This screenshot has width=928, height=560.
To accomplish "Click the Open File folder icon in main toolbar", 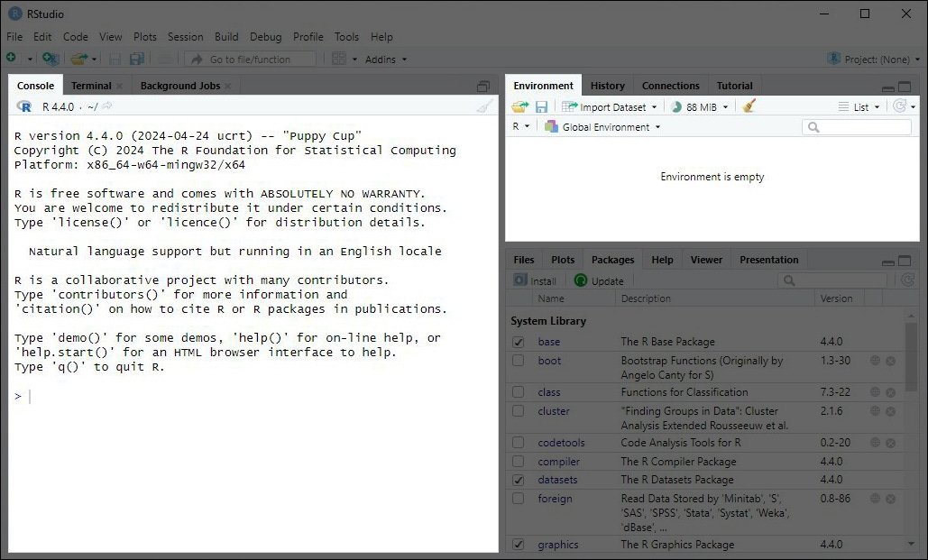I will pyautogui.click(x=78, y=59).
